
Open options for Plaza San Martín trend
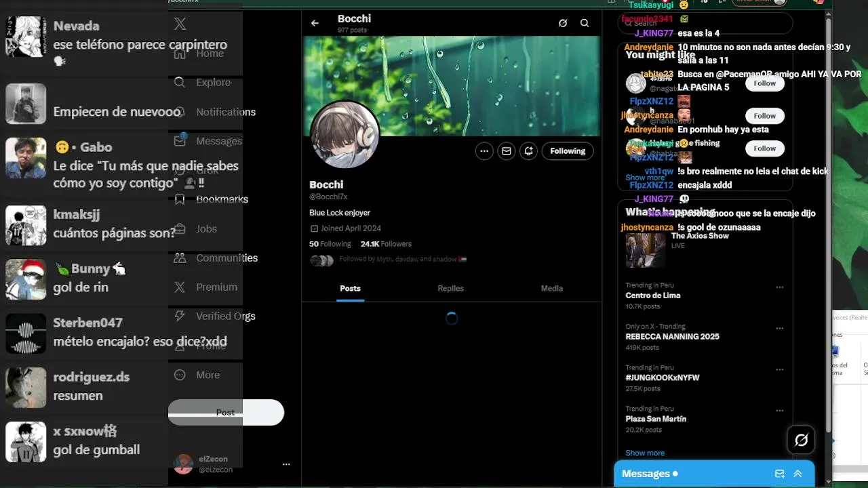(779, 411)
